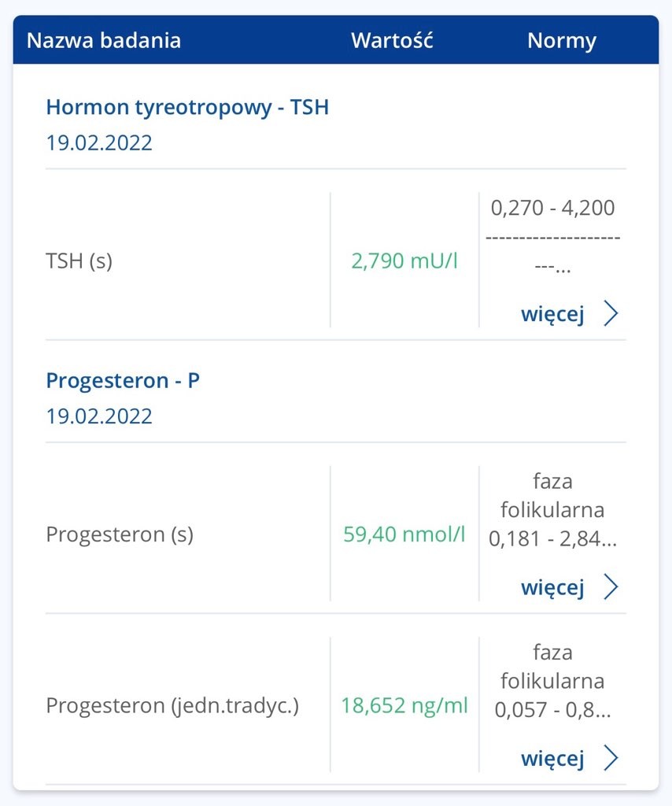Screen dimensions: 672x806
Task: Open 'Hormon tyreotropowy - TSH' test title
Action: [187, 107]
